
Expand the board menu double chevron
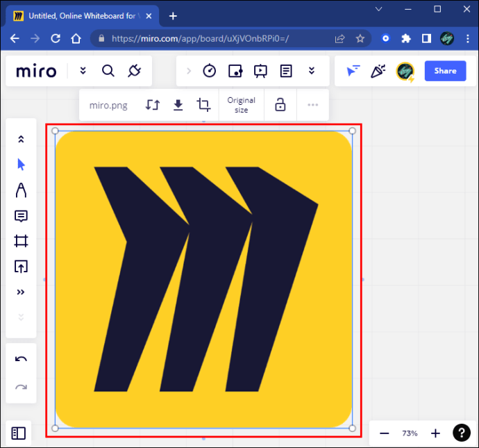pyautogui.click(x=83, y=71)
